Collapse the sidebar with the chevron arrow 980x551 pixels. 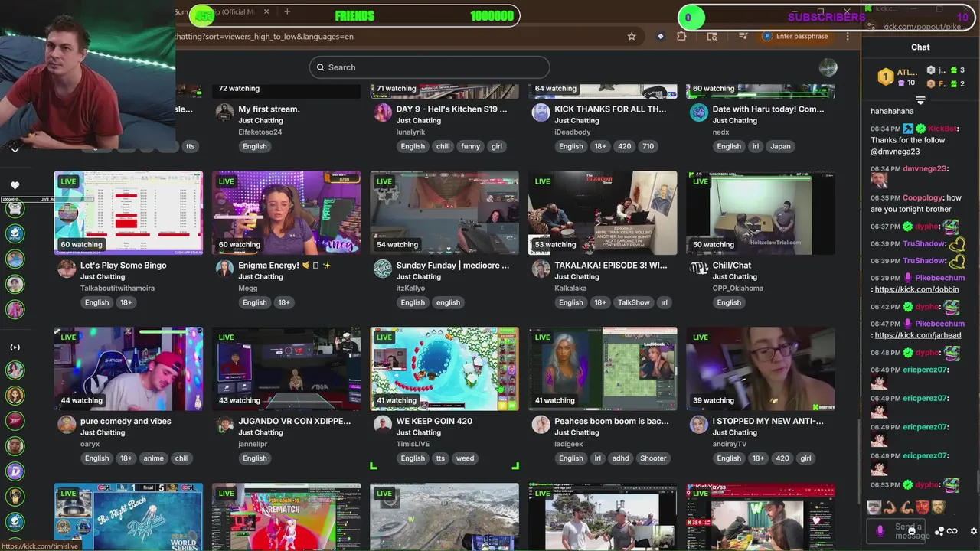click(15, 150)
